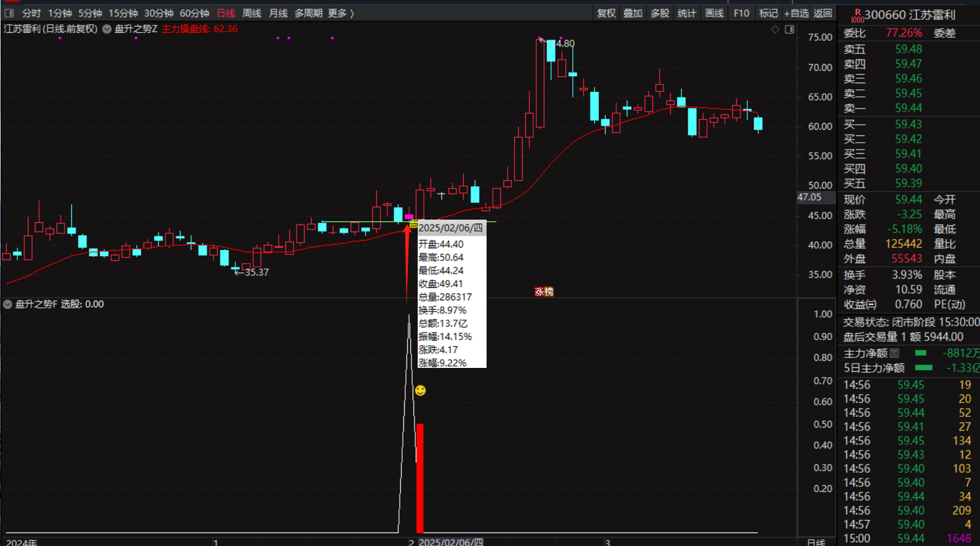
Task: Click the yellow smiley face signal marker
Action: pyautogui.click(x=420, y=390)
